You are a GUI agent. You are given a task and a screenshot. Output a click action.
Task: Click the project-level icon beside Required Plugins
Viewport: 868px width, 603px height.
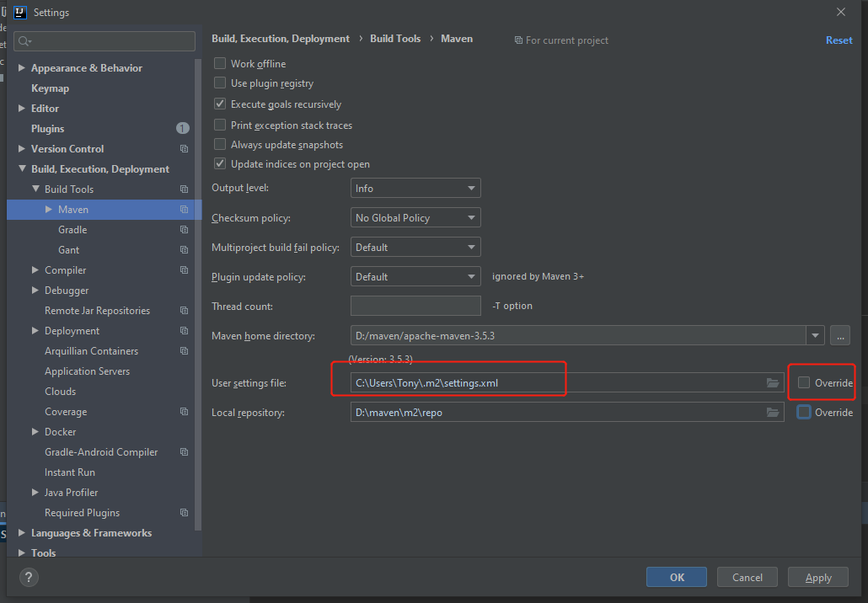coord(185,513)
